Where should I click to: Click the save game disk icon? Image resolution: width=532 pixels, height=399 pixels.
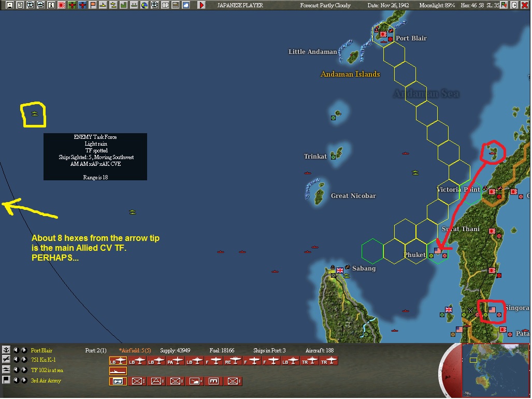(x=10, y=5)
